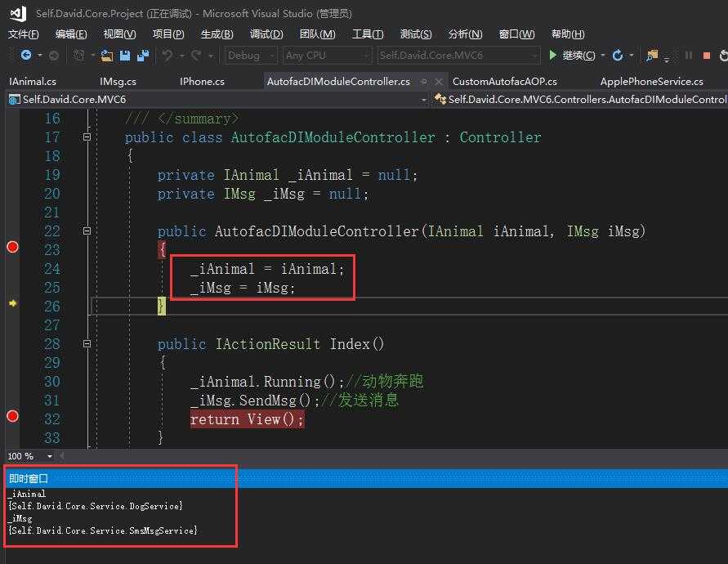Click the yellow current-statement arrow on line 26
728x564 pixels.
point(12,303)
